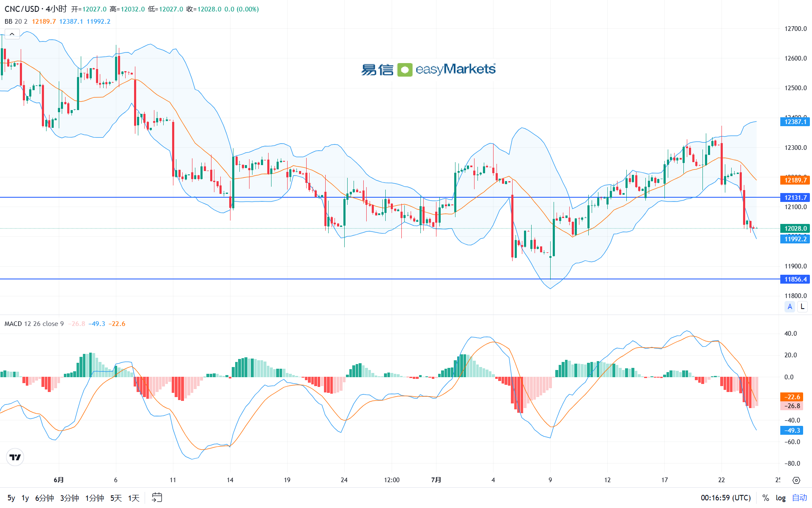Select the 5y date range
This screenshot has height=508, width=812.
click(11, 498)
